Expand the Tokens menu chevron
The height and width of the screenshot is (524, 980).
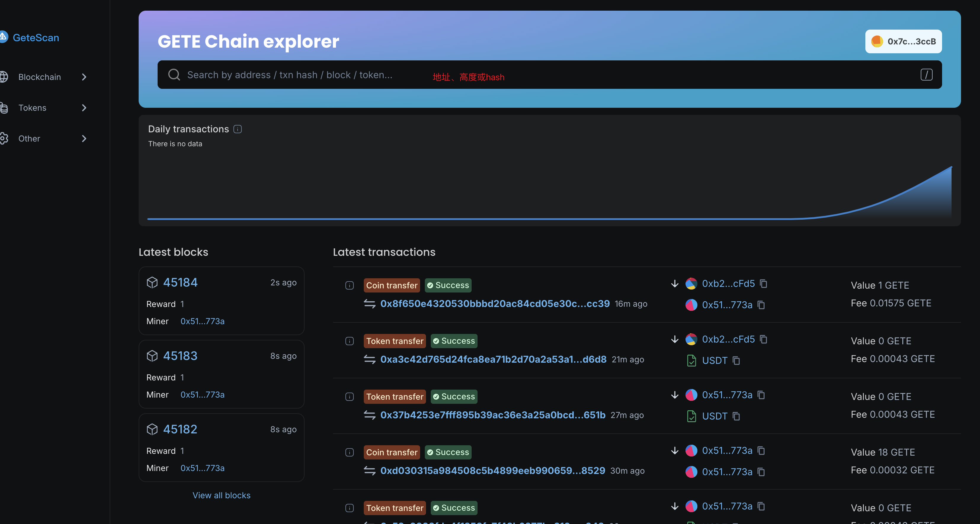(x=84, y=108)
